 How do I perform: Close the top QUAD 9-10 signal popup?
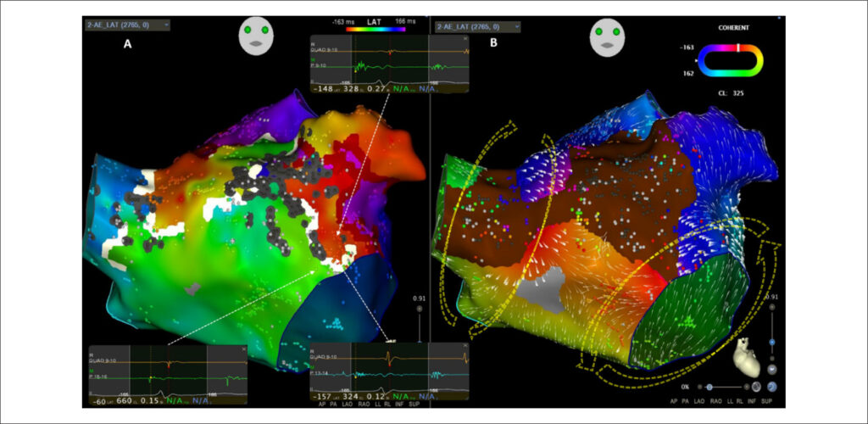pyautogui.click(x=465, y=38)
